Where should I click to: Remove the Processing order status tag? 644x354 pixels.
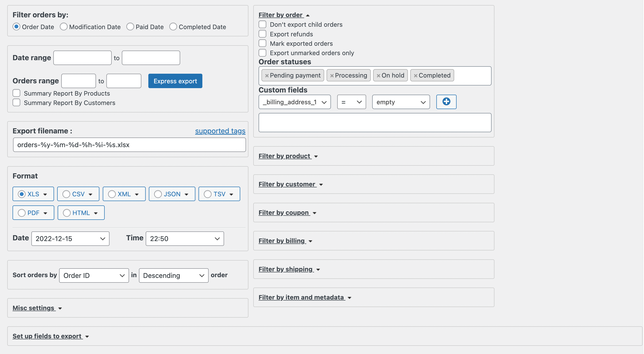332,75
